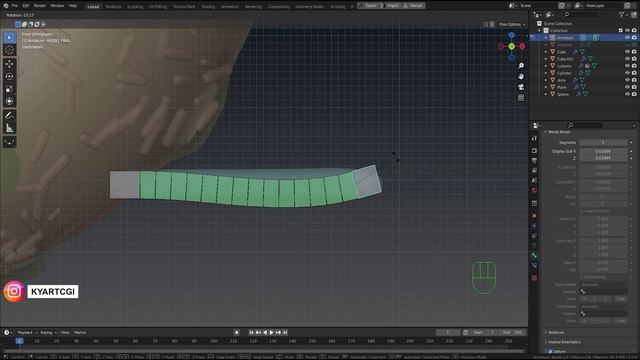Select the Scale tool in the viewport toolbar
Image resolution: width=640 pixels, height=360 pixels.
click(x=9, y=89)
